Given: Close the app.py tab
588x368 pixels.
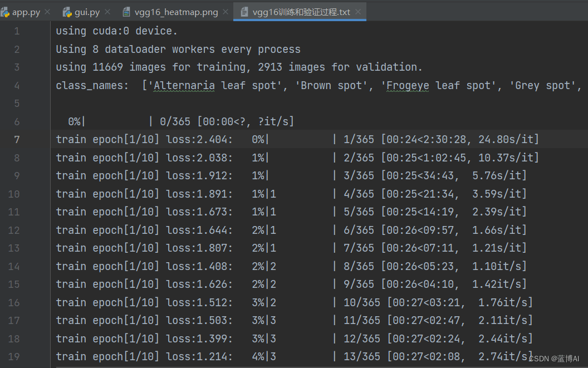Looking at the screenshot, I should [x=48, y=12].
